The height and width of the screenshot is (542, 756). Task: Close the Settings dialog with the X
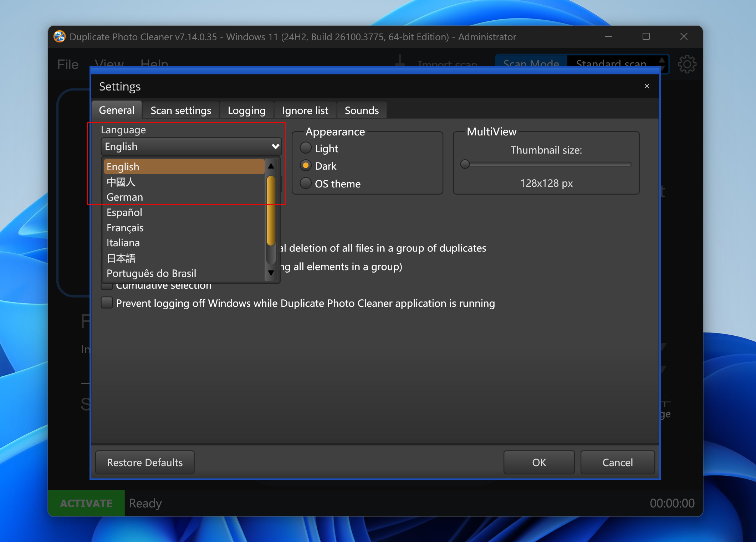[x=647, y=86]
